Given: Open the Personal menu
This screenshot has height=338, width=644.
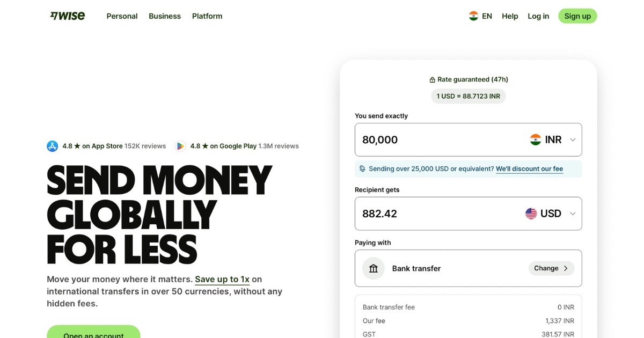Looking at the screenshot, I should pyautogui.click(x=122, y=16).
